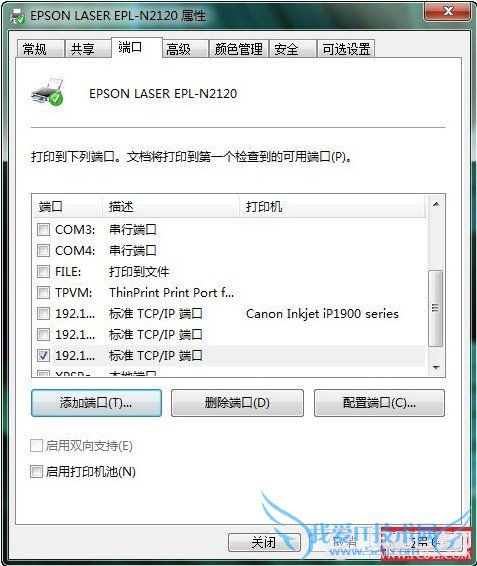Open 配置端口 configure port dialog

379,403
